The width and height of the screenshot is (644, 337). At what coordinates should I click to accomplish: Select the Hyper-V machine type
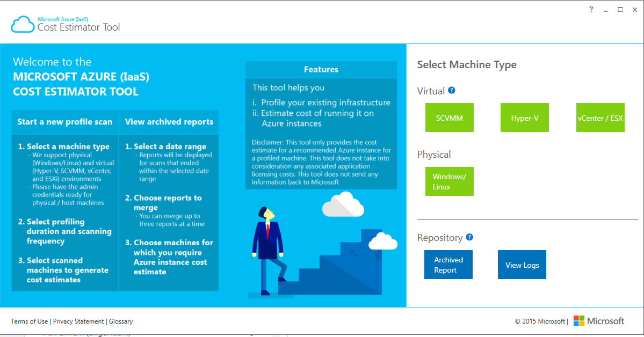[524, 118]
